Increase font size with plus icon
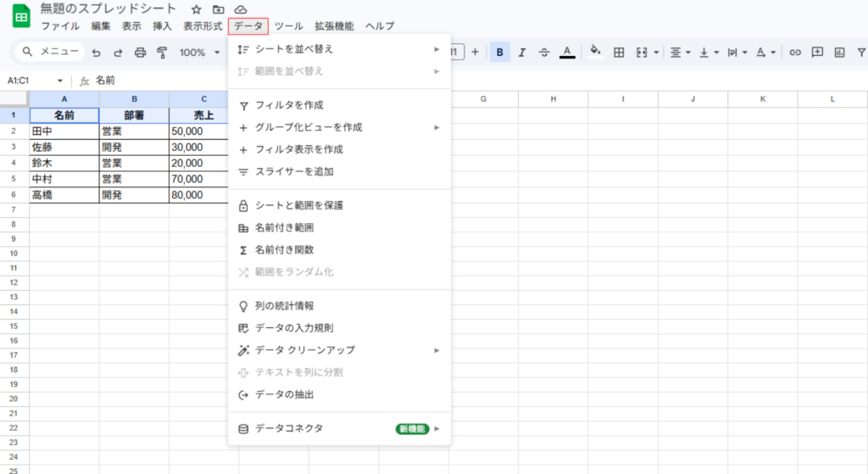Image resolution: width=868 pixels, height=474 pixels. tap(475, 52)
